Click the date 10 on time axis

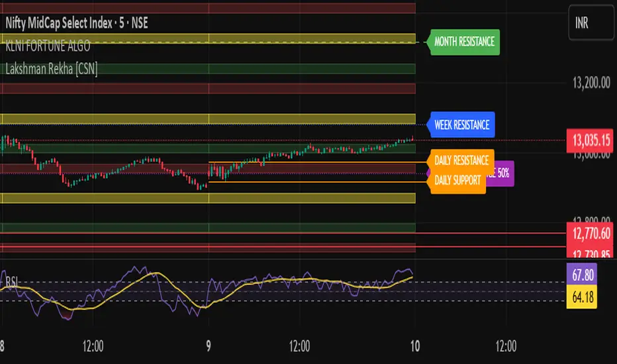(x=415, y=346)
